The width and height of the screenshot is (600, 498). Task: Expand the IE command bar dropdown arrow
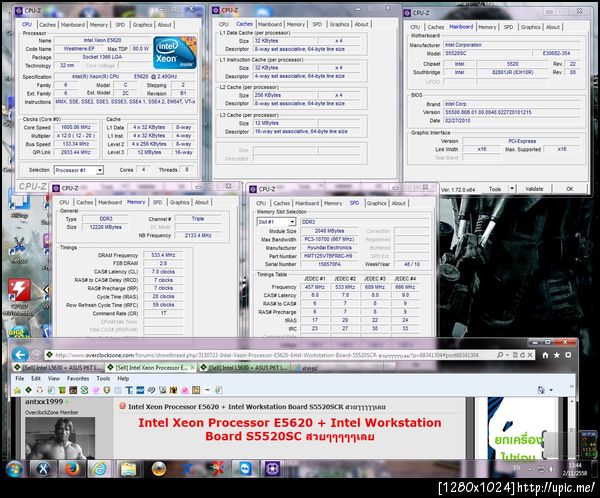(551, 390)
